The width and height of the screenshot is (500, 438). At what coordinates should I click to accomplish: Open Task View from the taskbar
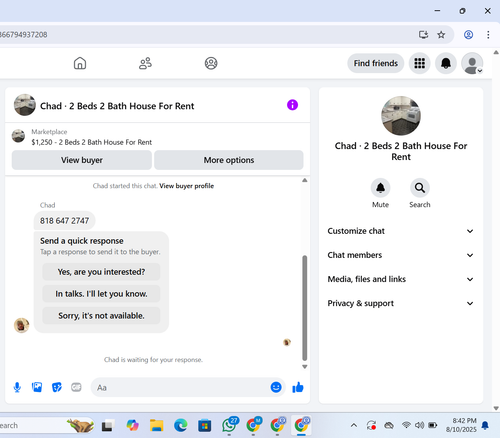[108, 426]
